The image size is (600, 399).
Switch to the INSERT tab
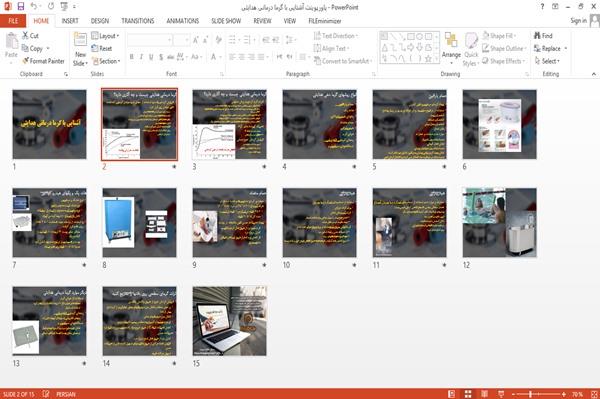[x=70, y=21]
